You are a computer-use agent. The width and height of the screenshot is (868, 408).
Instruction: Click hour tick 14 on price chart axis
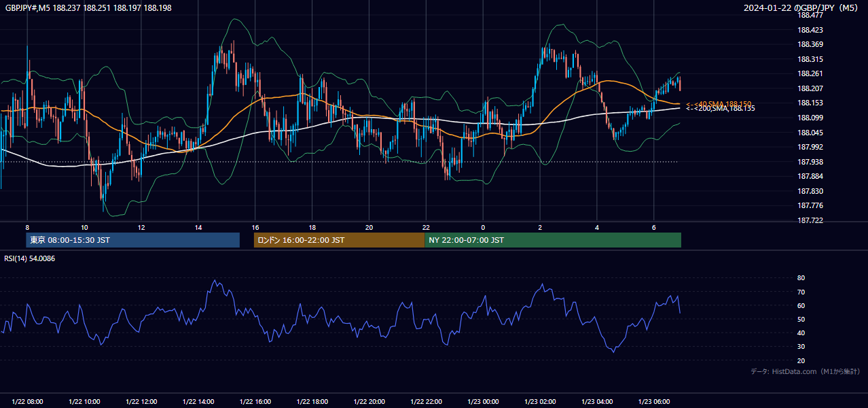coord(198,227)
